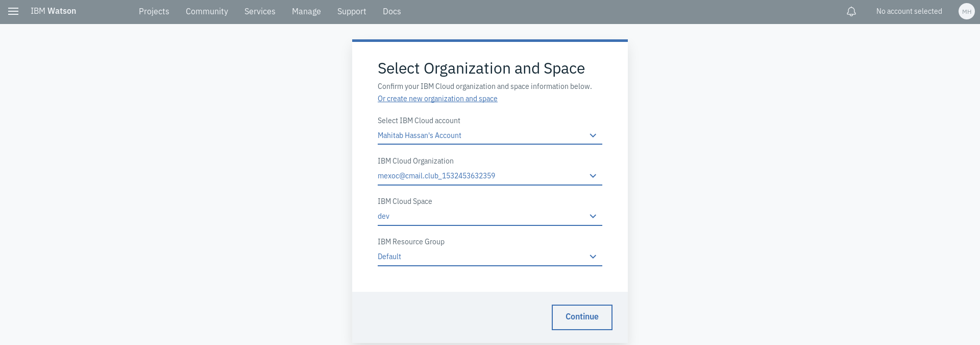Open the MH user avatar menu
Image resolution: width=980 pixels, height=345 pixels.
967,11
